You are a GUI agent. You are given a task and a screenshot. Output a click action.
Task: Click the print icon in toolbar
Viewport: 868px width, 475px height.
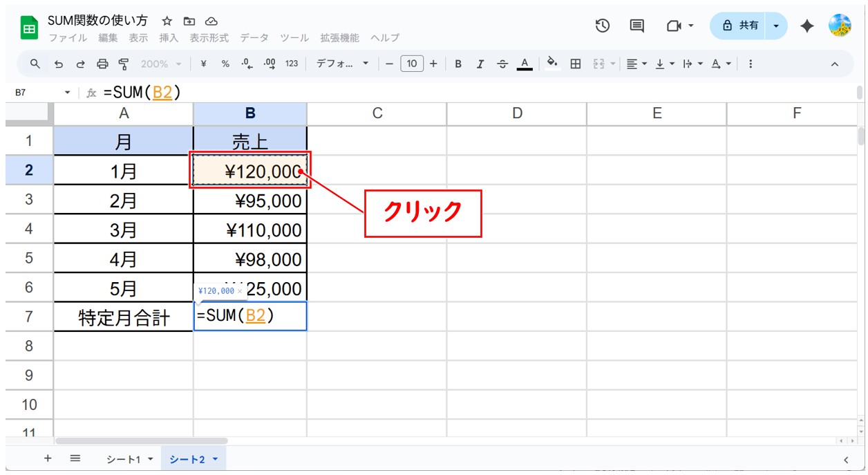click(x=102, y=64)
